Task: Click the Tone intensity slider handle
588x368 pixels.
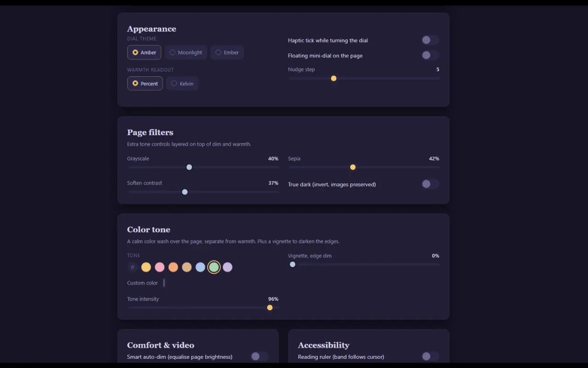Action: [270, 307]
